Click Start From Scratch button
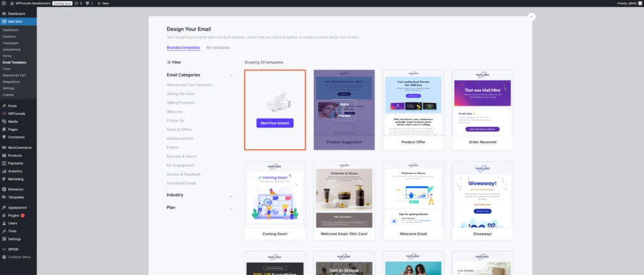 pos(275,123)
